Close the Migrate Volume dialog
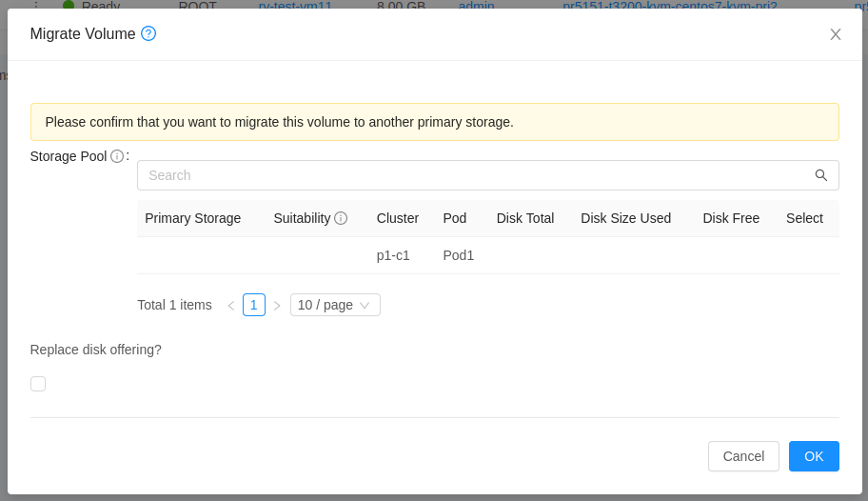Image resolution: width=868 pixels, height=501 pixels. [836, 34]
